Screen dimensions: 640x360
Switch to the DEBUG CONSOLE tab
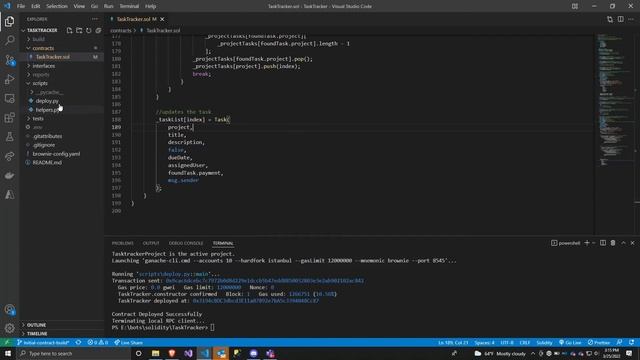[x=186, y=243]
